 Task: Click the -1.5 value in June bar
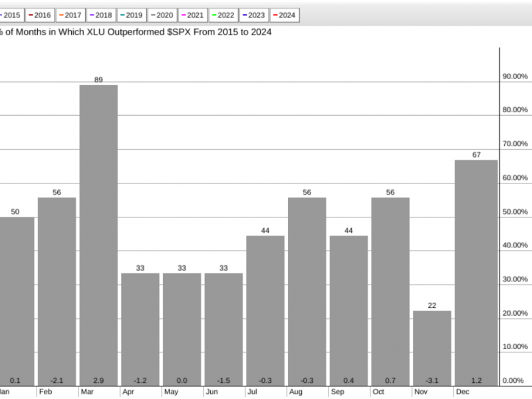coord(223,380)
